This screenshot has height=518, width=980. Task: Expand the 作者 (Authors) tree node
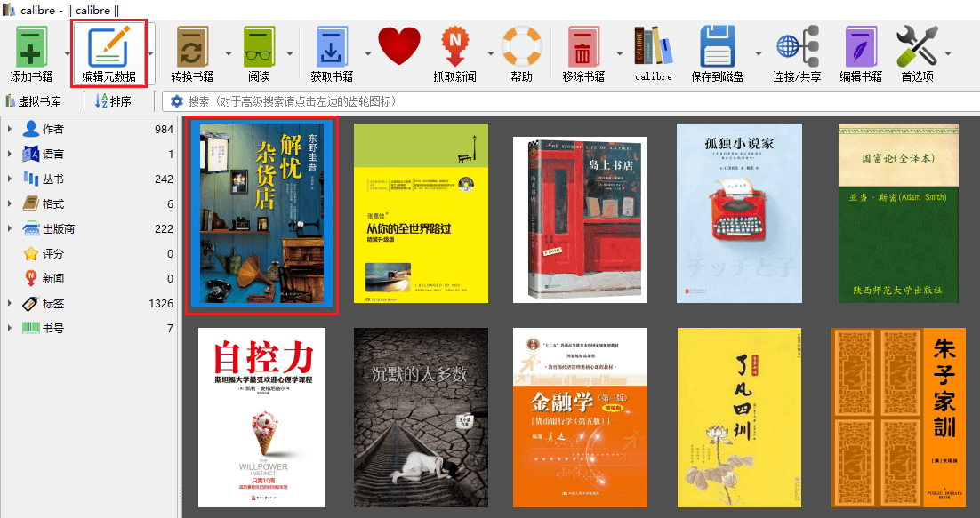pyautogui.click(x=10, y=129)
